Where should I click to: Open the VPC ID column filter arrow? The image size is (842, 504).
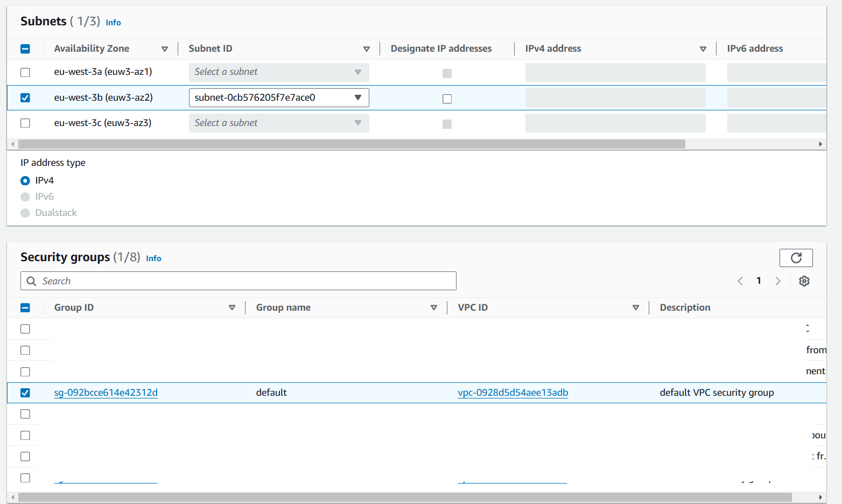(636, 307)
